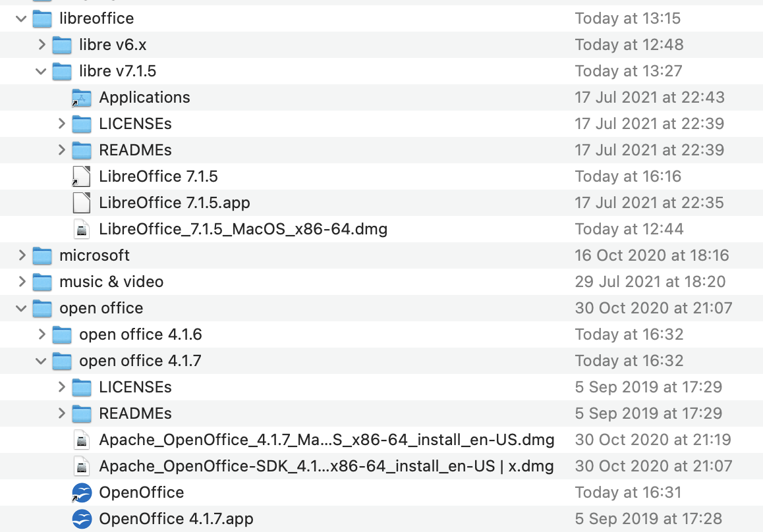Click the LibreOffice_7.1.5_MacOS dmg disk icon

pos(82,229)
